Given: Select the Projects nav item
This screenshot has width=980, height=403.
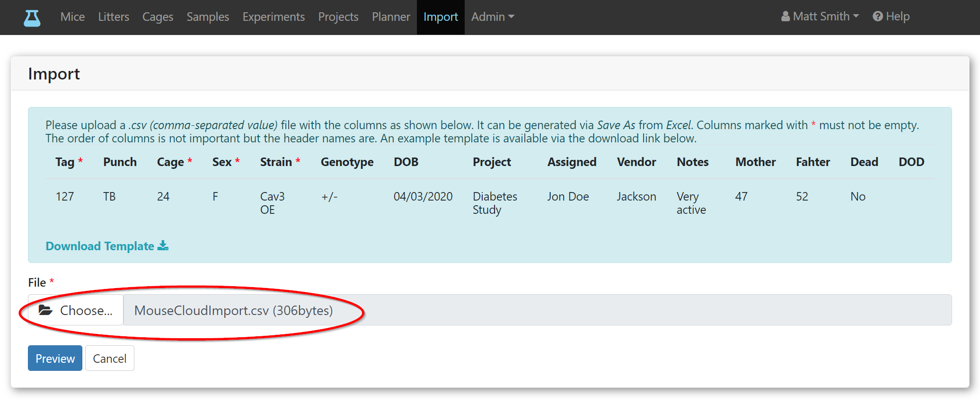Looking at the screenshot, I should coord(338,17).
